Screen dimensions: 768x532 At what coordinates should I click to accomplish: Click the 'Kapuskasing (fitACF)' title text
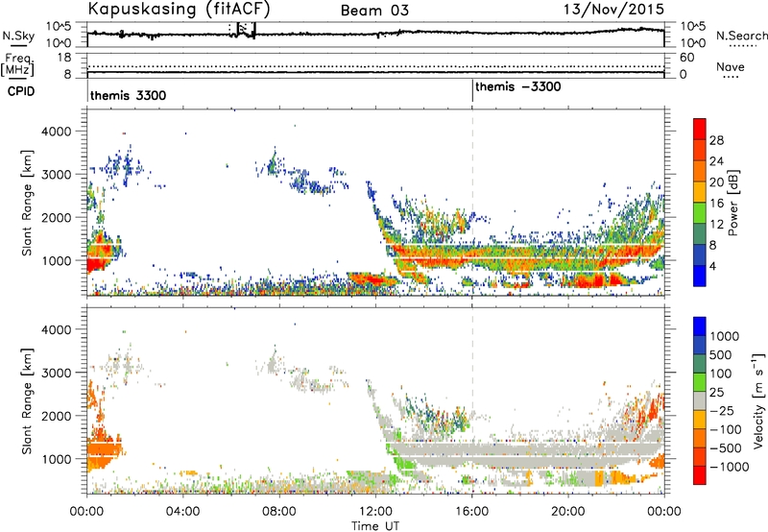coord(179,9)
